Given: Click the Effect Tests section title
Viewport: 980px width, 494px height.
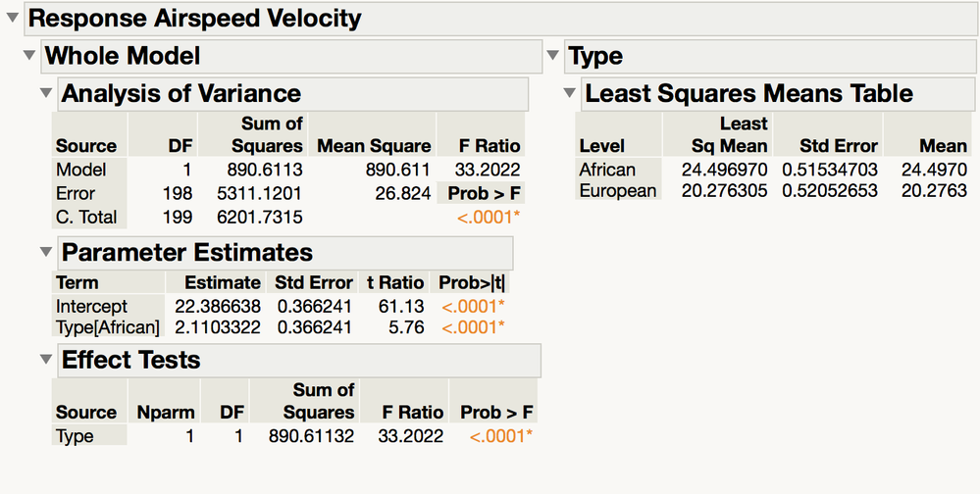Looking at the screenshot, I should click(x=131, y=360).
